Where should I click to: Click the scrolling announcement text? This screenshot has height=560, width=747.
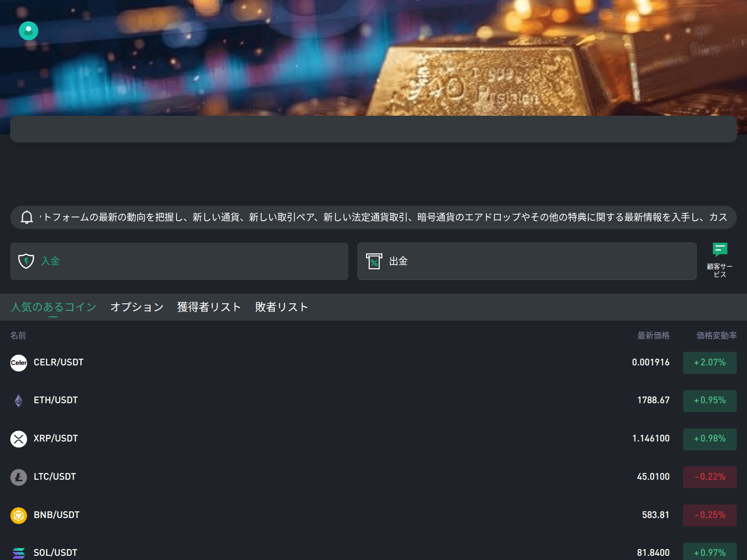click(x=383, y=217)
